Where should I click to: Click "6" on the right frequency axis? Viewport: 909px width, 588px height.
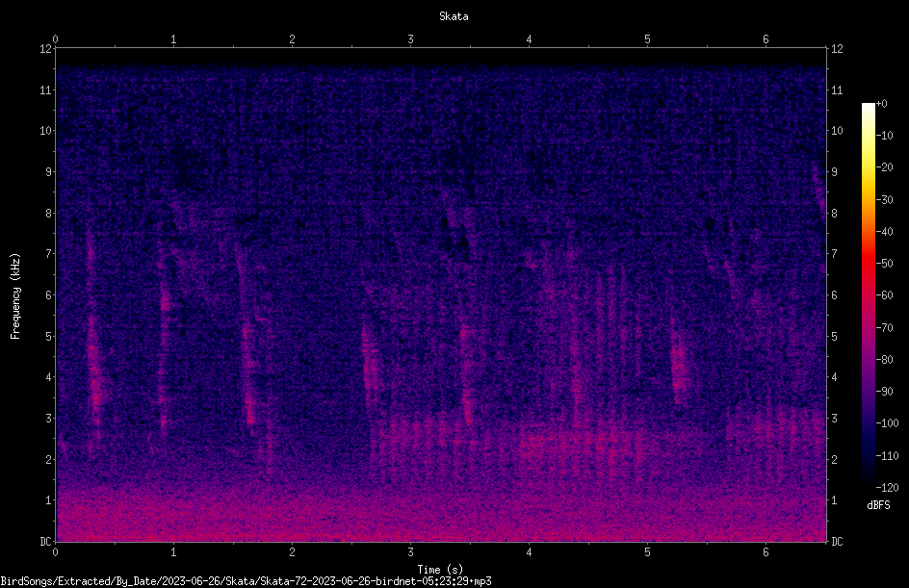point(834,294)
